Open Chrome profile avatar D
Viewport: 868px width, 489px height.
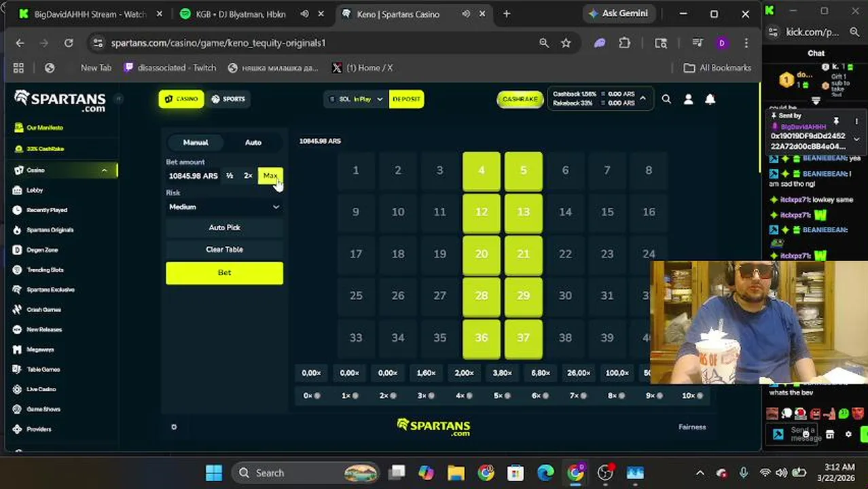click(721, 43)
